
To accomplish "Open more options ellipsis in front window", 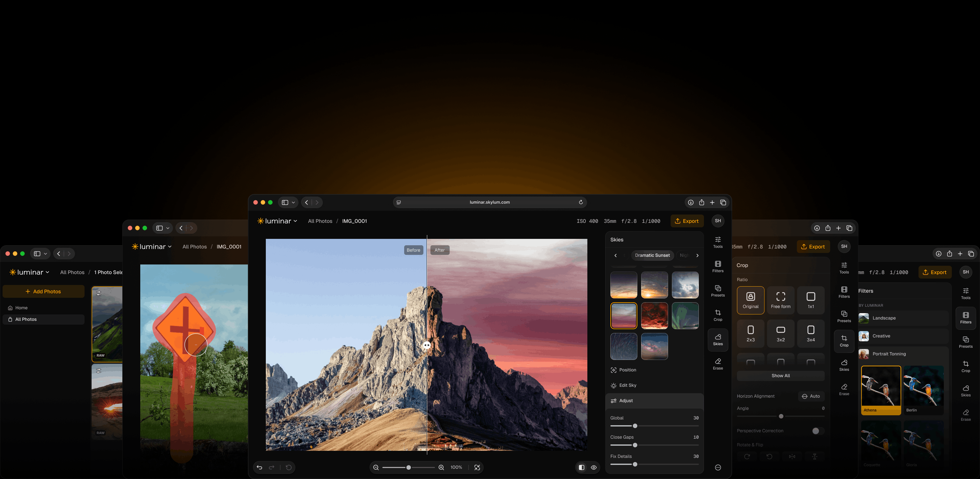I will click(x=718, y=467).
